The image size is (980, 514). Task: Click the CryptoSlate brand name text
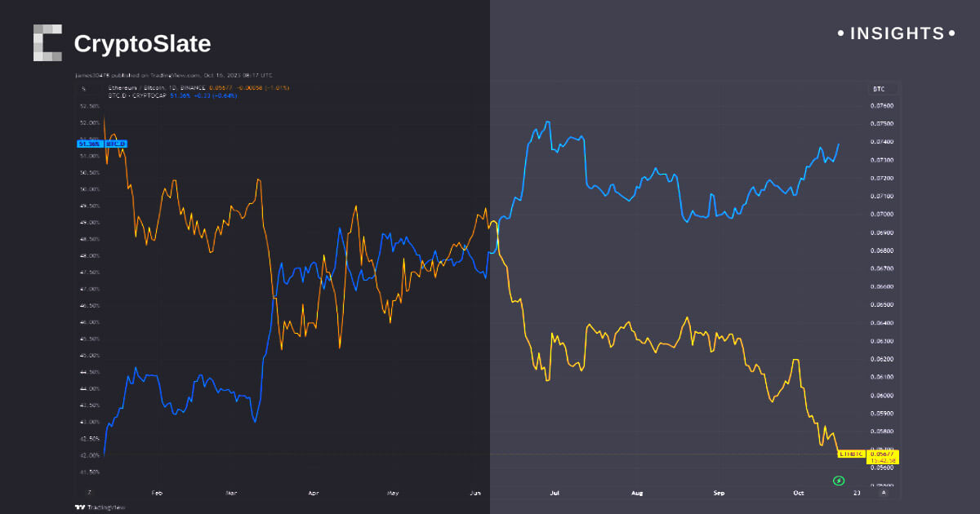pos(142,43)
